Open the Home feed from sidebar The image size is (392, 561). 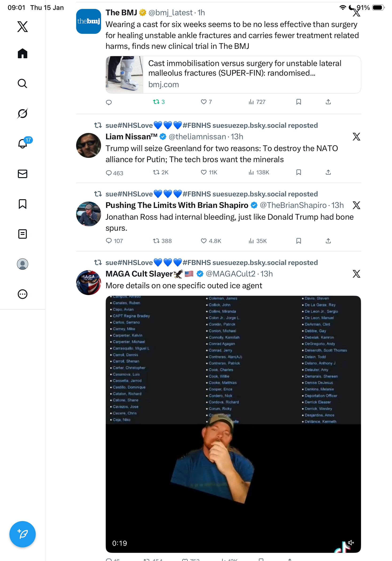click(x=23, y=53)
